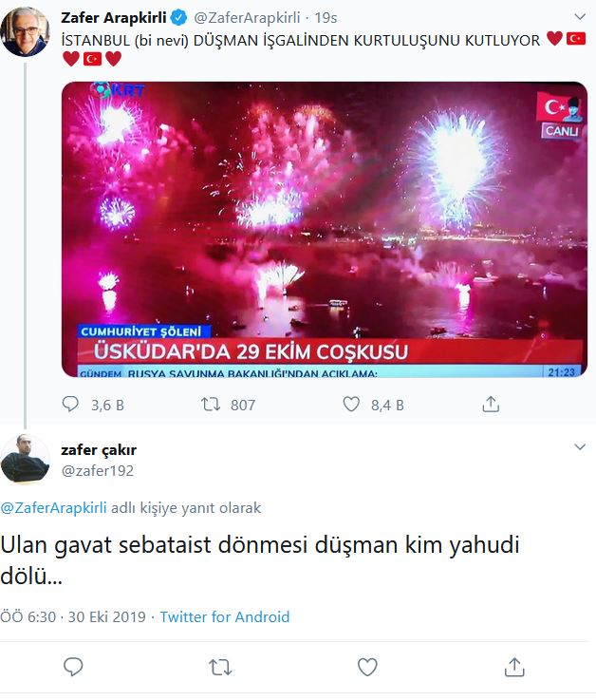Open Zafer Arapkirli's profile picture
The width and height of the screenshot is (596, 700).
click(25, 32)
